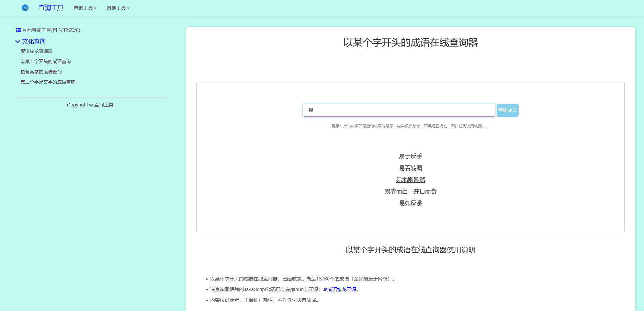Open the Js成语接龙开源 GitHub link
Image resolution: width=644 pixels, height=311 pixels.
(x=339, y=289)
